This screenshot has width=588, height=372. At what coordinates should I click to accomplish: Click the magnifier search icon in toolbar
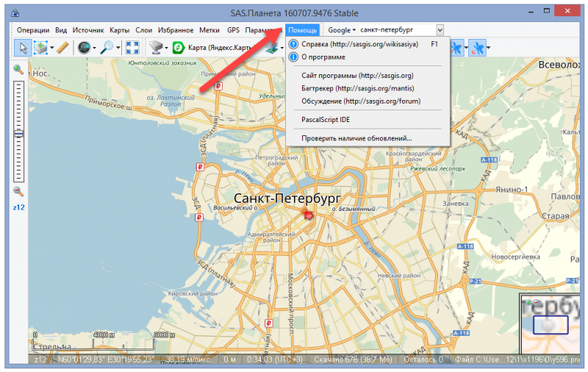107,48
